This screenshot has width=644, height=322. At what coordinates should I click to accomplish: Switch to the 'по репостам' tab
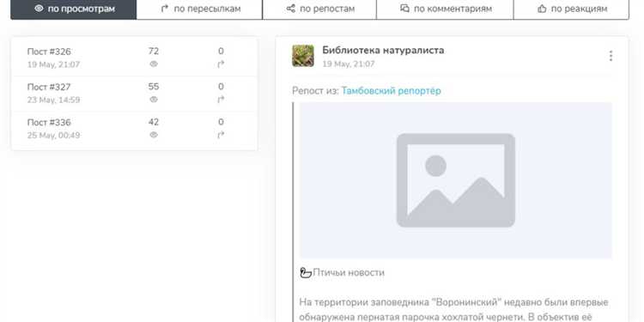pos(319,9)
